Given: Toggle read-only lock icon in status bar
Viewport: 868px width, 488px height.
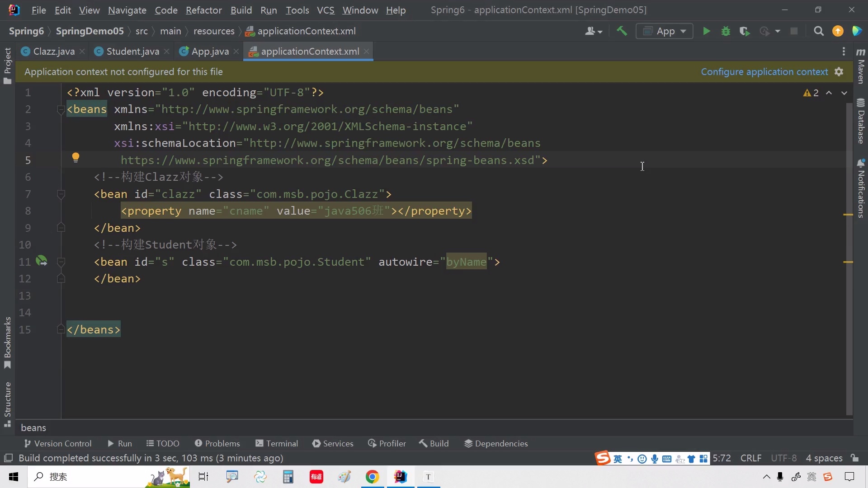Looking at the screenshot, I should [x=854, y=458].
